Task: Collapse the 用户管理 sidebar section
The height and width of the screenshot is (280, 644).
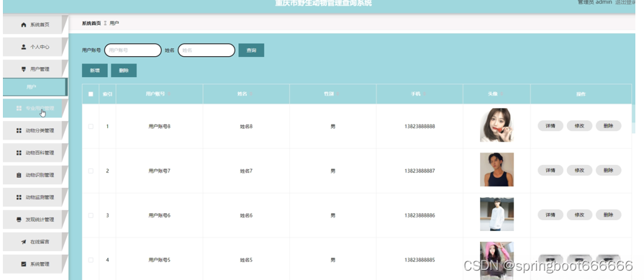Action: pos(35,69)
